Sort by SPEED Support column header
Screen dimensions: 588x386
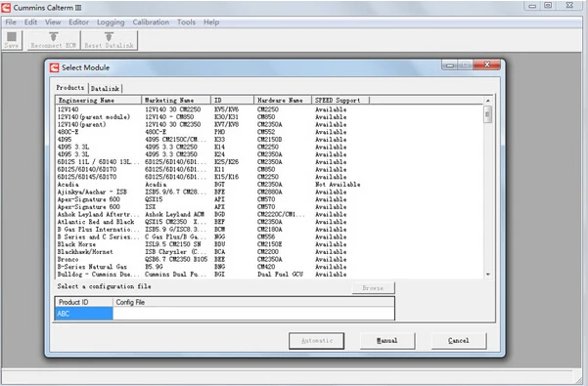pyautogui.click(x=340, y=101)
